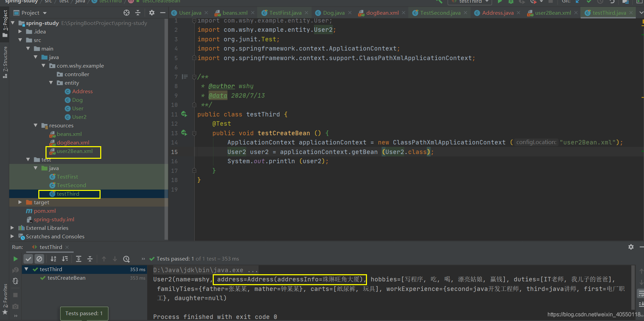The image size is (644, 321).
Task: Select testCreateBean test result
Action: [x=66, y=278]
